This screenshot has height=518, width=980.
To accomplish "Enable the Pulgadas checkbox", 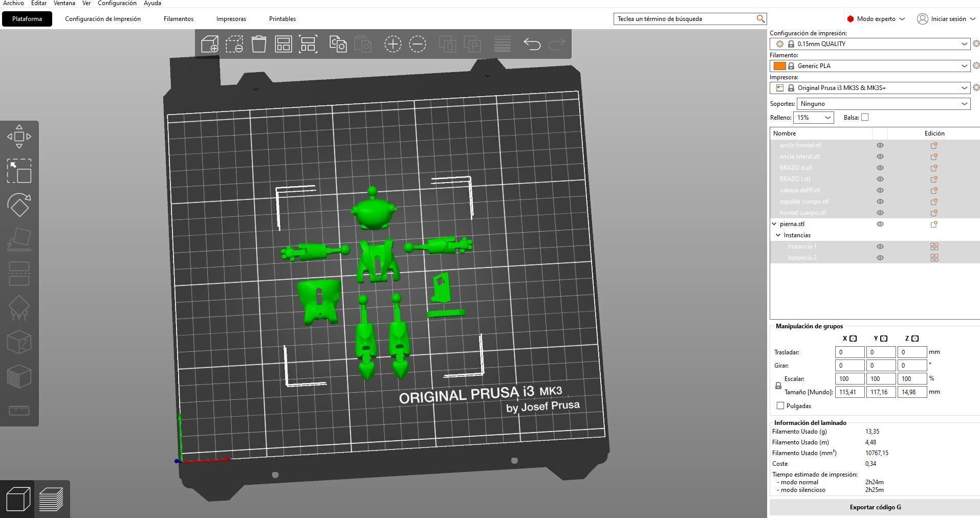I will pyautogui.click(x=780, y=406).
